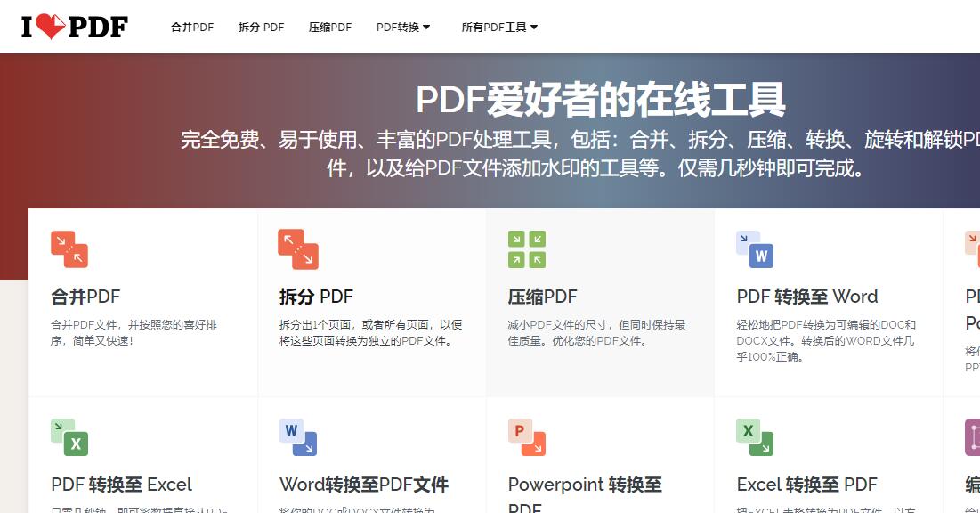
Task: Open the Word转换至PDF文件 card title
Action: 364,484
